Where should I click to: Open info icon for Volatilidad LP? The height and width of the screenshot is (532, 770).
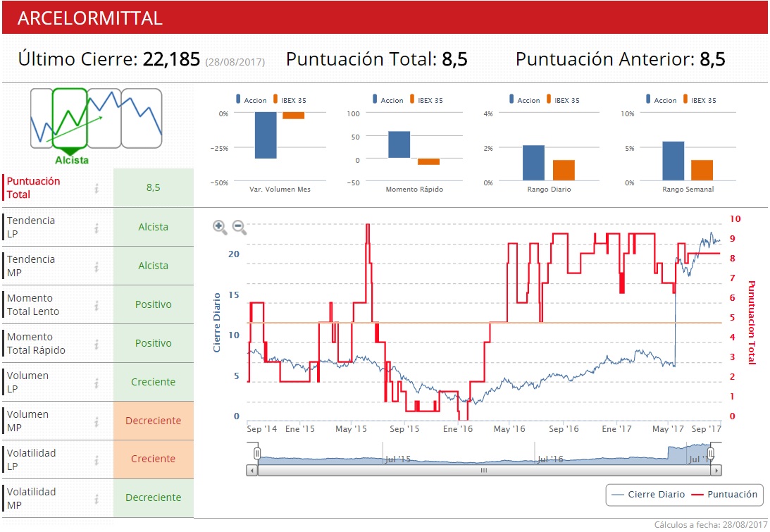97,460
